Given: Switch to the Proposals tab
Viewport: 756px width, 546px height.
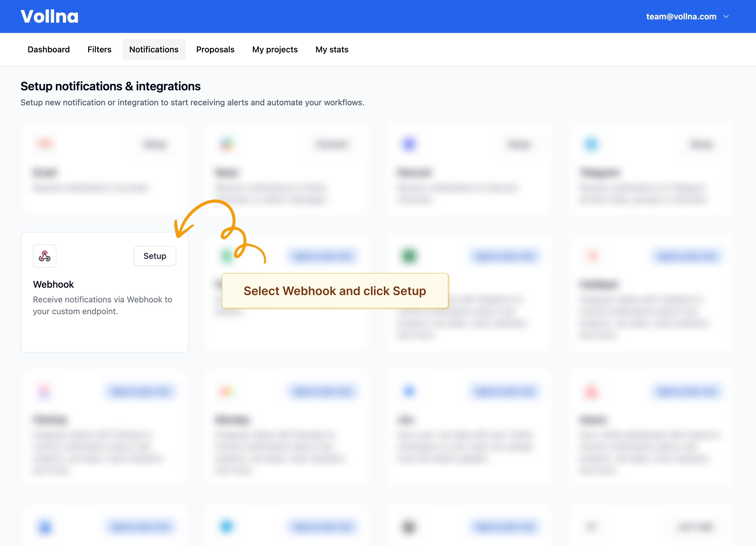Looking at the screenshot, I should [215, 49].
